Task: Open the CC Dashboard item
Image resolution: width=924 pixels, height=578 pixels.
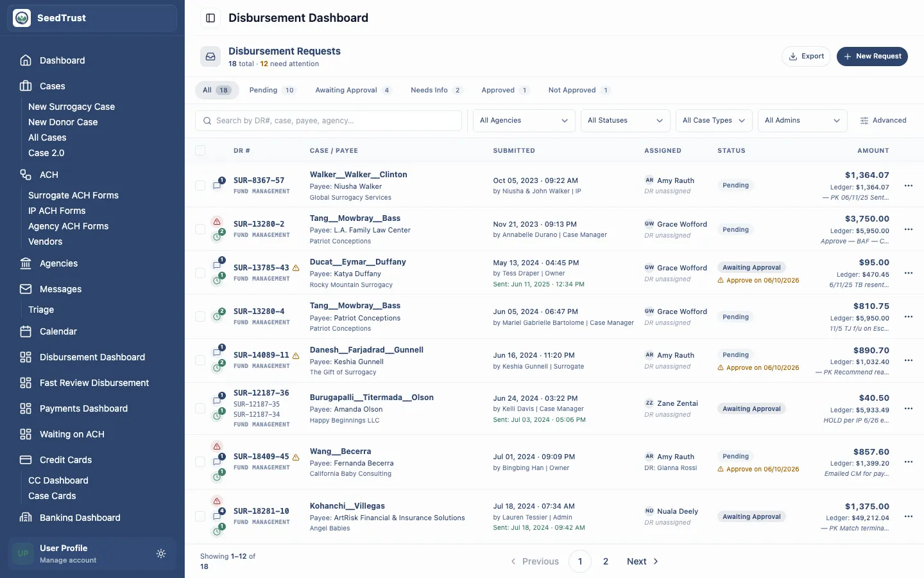Action: [x=58, y=480]
